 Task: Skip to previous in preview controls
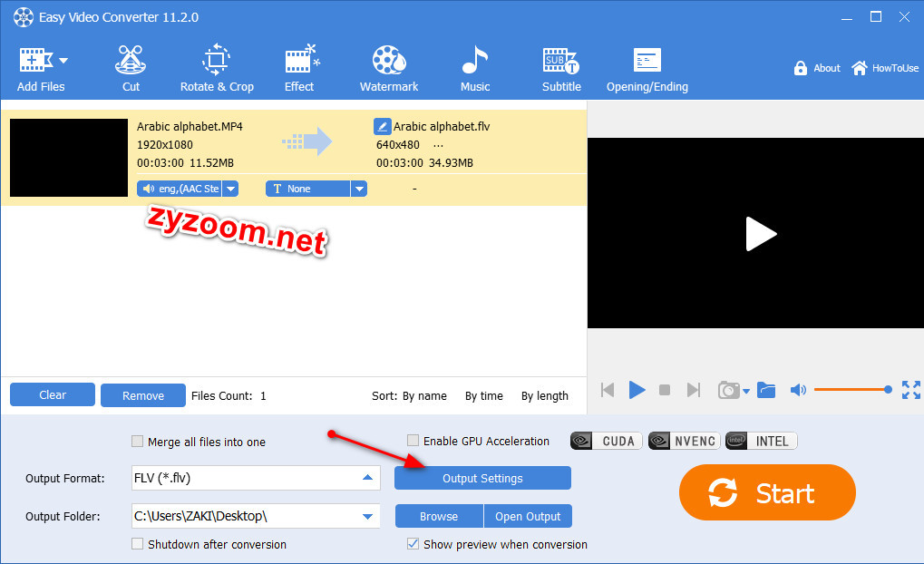608,390
